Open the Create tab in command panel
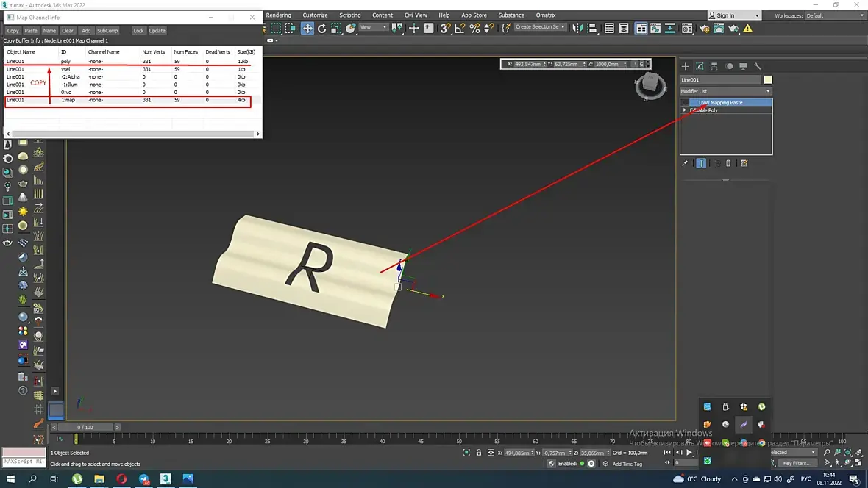Viewport: 868px width, 488px height. pyautogui.click(x=686, y=66)
